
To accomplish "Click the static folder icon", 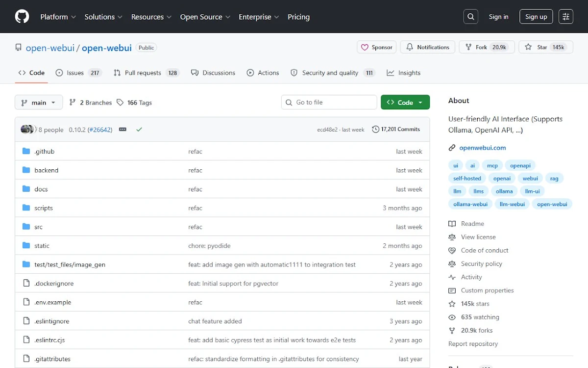I will click(26, 246).
